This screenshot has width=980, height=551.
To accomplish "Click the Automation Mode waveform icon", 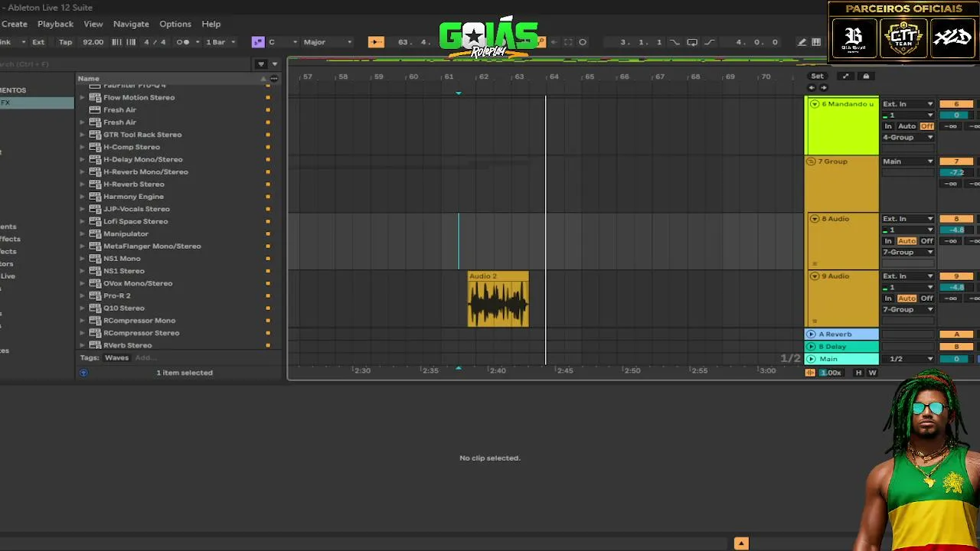I will click(810, 373).
